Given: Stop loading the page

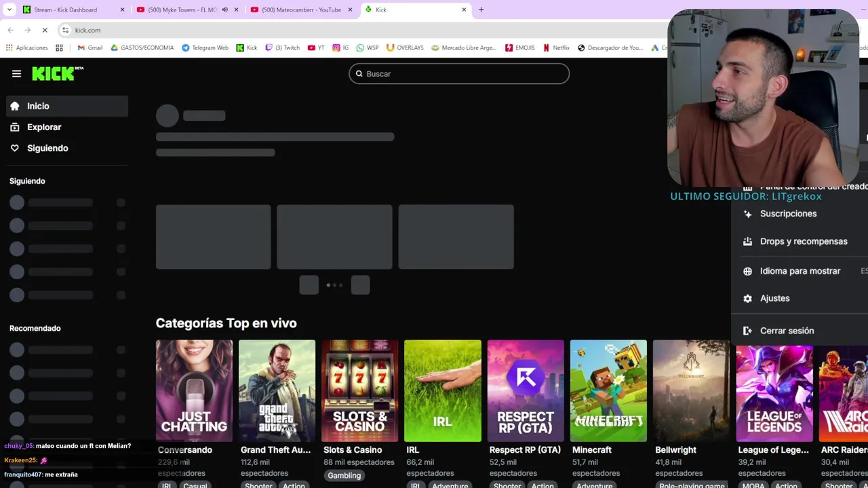Looking at the screenshot, I should [x=44, y=30].
